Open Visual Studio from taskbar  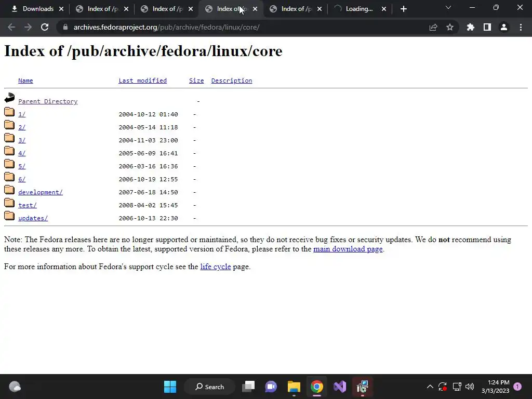[x=340, y=387]
